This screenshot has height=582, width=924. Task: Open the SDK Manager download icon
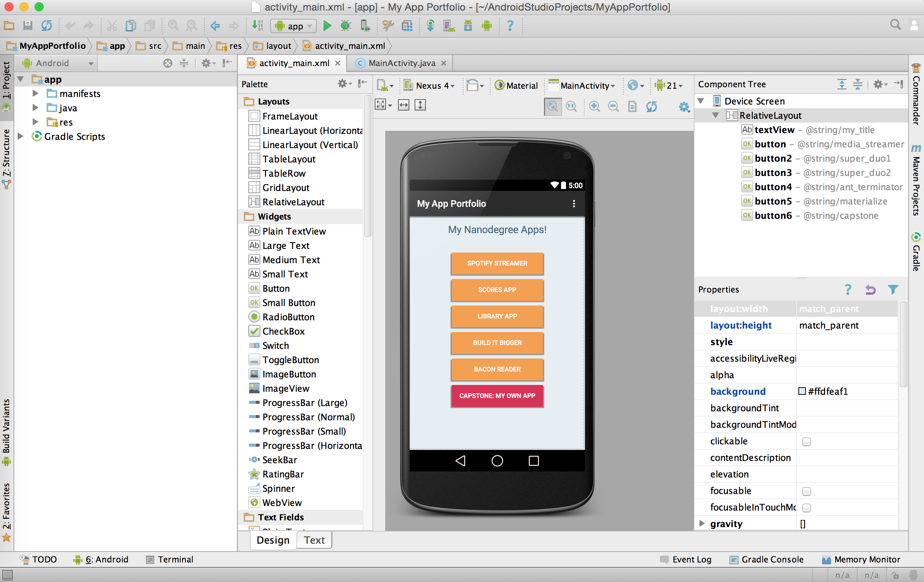point(468,26)
